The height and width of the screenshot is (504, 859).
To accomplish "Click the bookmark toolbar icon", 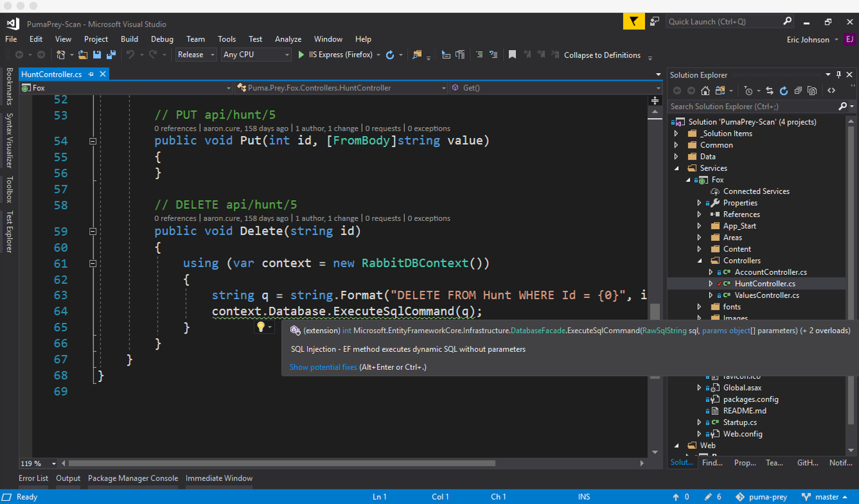I will pyautogui.click(x=512, y=55).
